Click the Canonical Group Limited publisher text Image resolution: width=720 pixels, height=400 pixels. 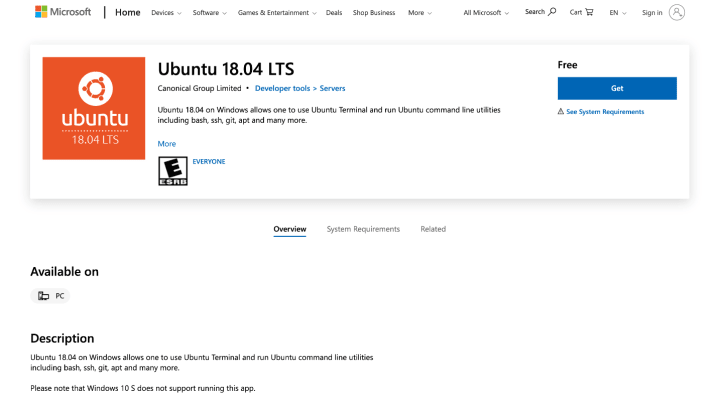pyautogui.click(x=199, y=88)
